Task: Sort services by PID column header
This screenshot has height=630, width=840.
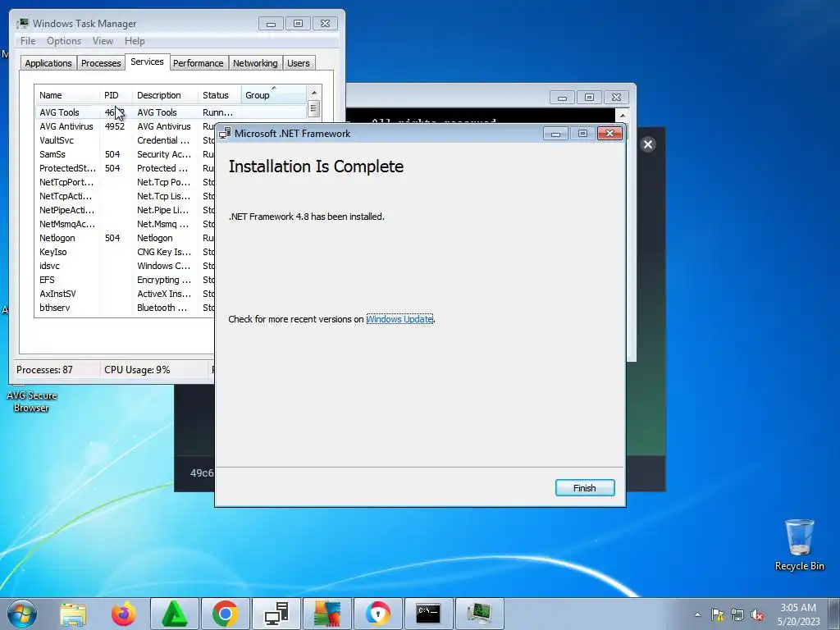Action: 116,95
